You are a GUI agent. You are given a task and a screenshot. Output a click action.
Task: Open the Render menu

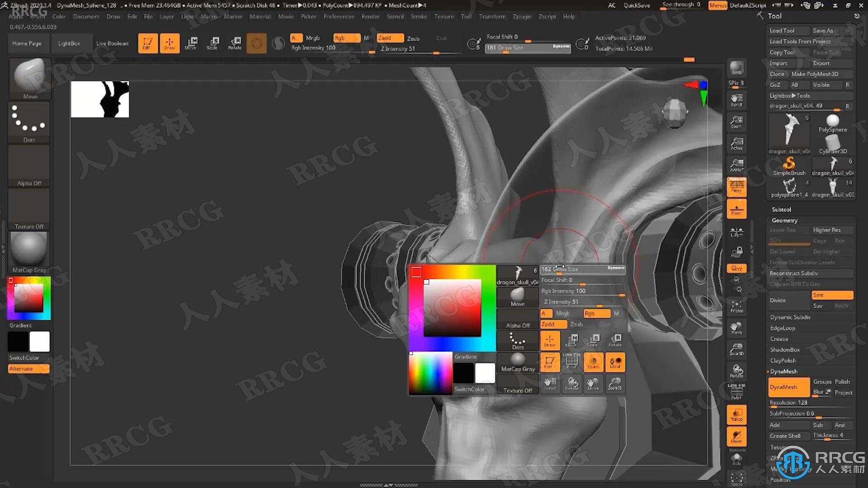pyautogui.click(x=370, y=17)
